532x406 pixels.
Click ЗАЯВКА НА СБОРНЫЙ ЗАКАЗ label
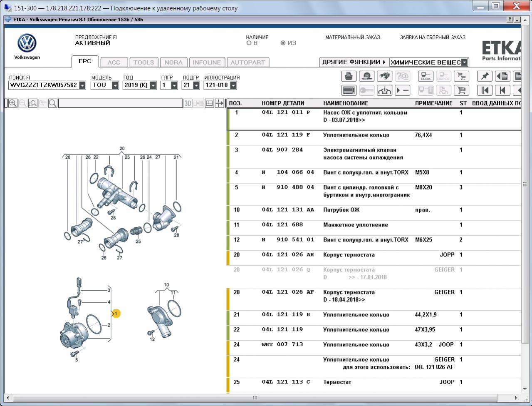coord(433,37)
